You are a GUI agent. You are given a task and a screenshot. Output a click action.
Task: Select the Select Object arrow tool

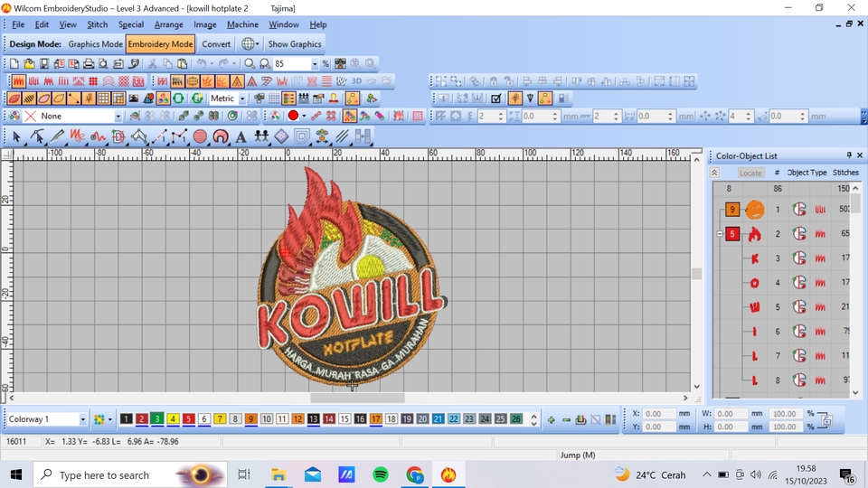pos(16,136)
